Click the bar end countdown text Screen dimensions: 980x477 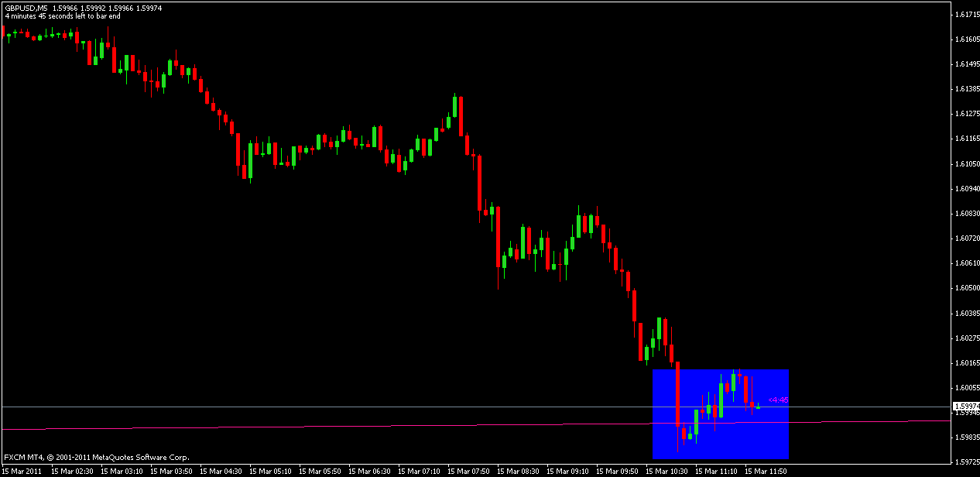click(x=63, y=15)
